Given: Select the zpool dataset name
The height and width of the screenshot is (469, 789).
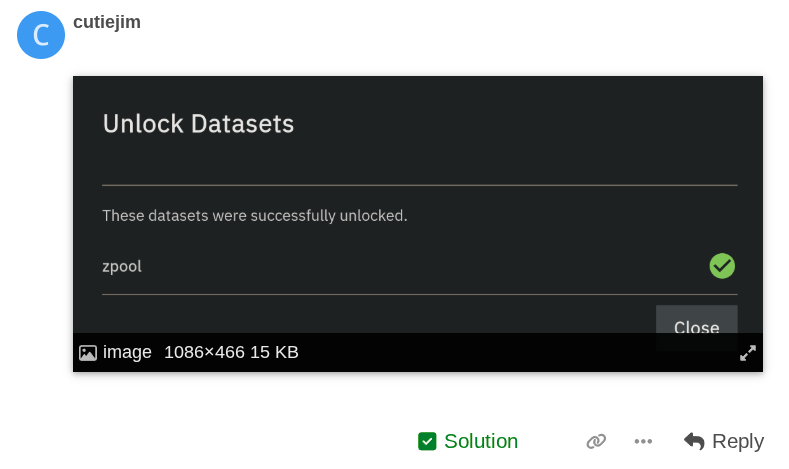Looking at the screenshot, I should point(122,266).
